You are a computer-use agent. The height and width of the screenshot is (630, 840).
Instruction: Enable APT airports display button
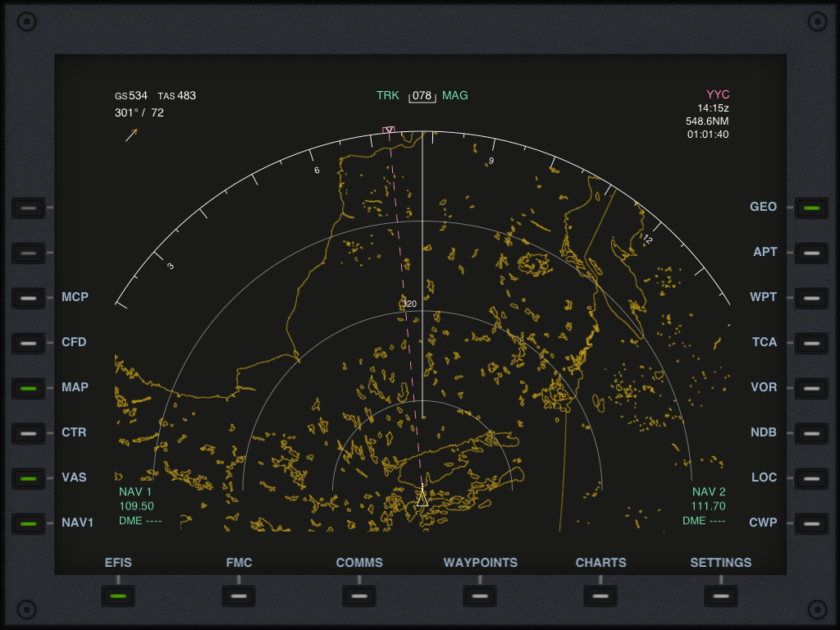click(810, 253)
